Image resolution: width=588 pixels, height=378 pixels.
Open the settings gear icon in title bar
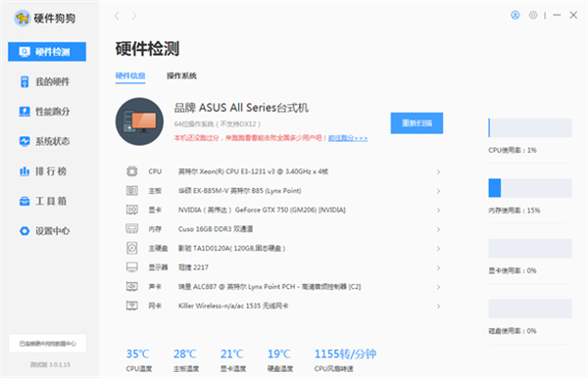[x=533, y=15]
